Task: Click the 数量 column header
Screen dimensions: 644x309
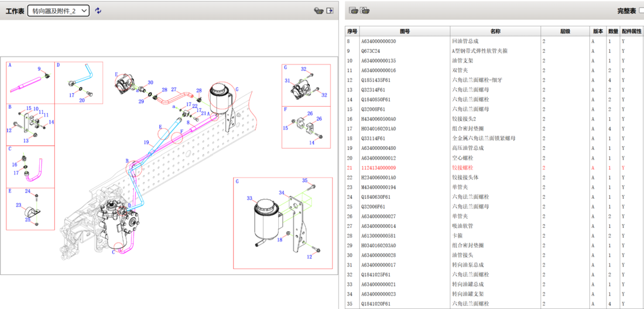Action: (x=614, y=31)
